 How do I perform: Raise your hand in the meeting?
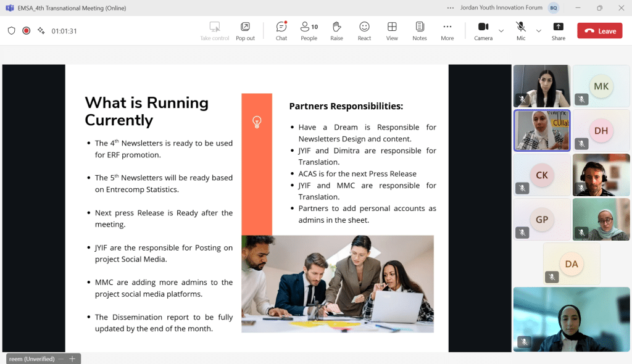(x=336, y=31)
